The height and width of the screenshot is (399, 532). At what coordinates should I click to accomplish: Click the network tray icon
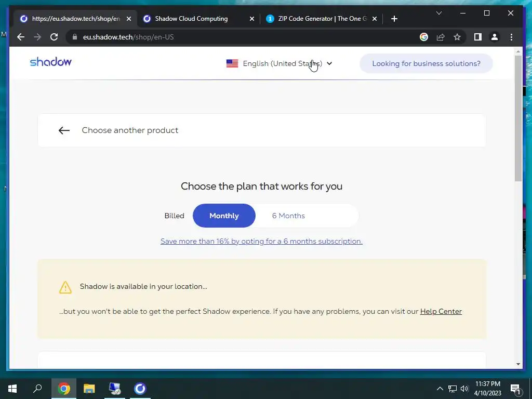click(453, 389)
